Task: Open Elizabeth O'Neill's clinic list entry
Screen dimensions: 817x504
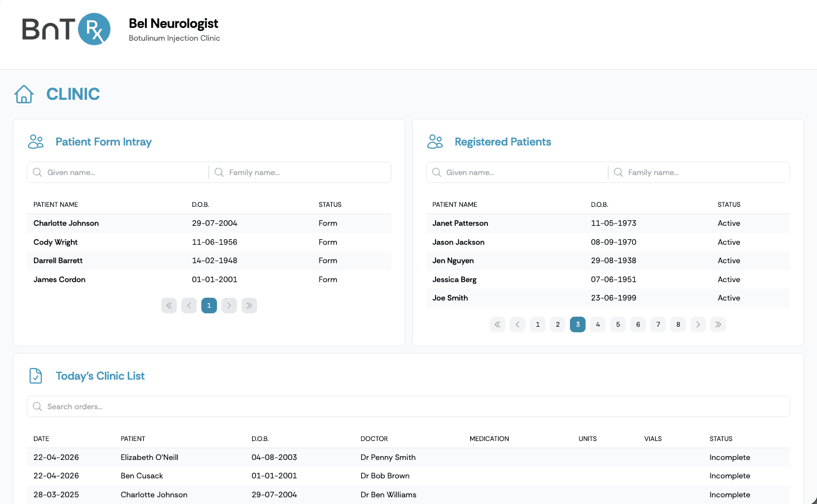Action: [x=408, y=457]
